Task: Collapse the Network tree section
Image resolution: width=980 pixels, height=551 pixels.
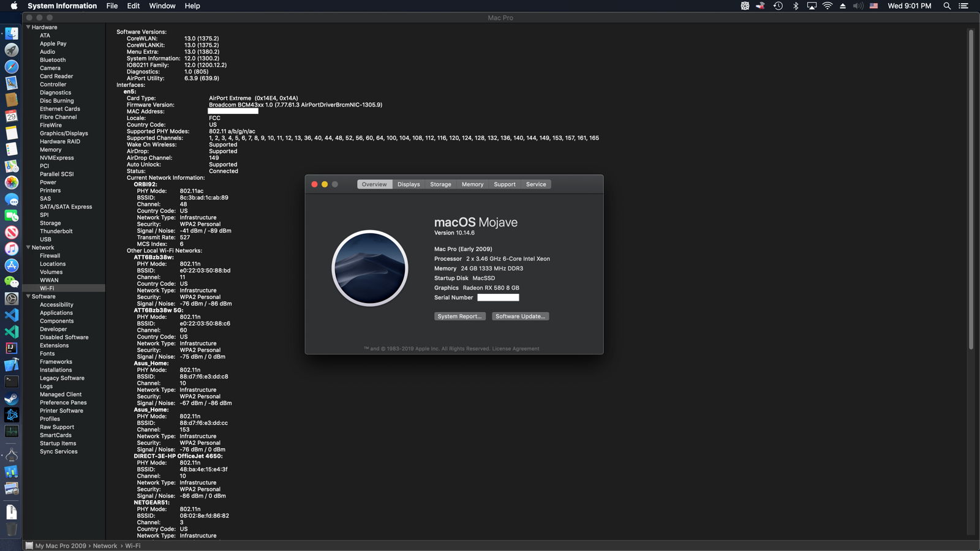Action: point(28,247)
